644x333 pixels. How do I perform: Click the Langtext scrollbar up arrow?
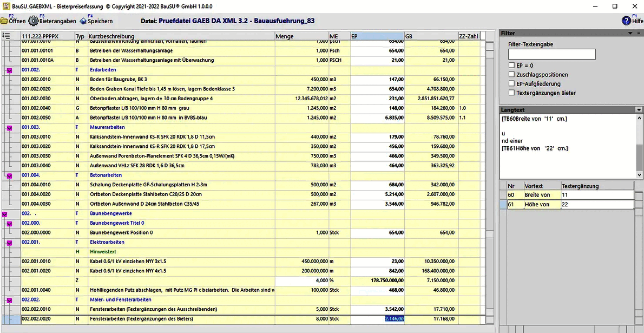point(640,117)
